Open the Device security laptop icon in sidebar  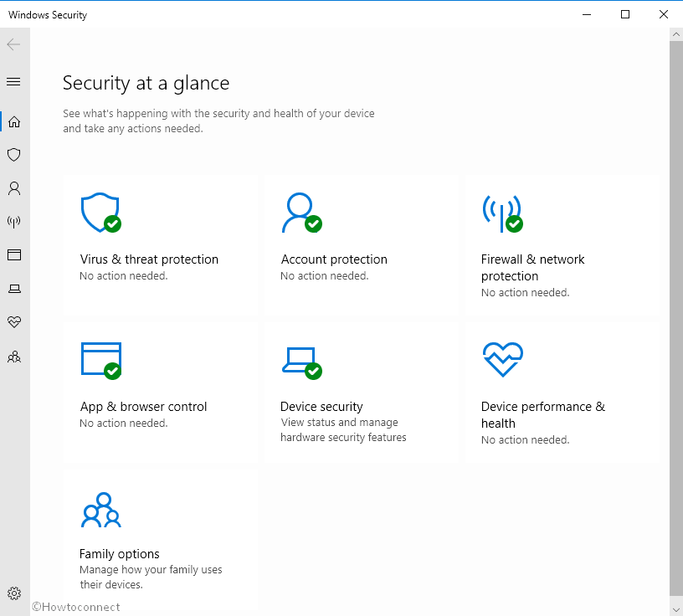pos(13,289)
